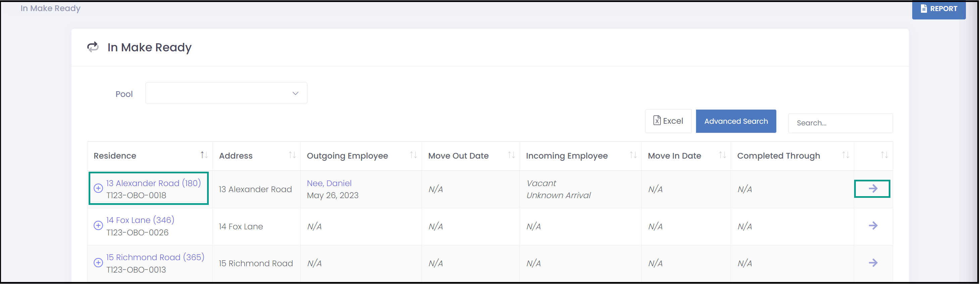The width and height of the screenshot is (980, 284).
Task: Click the Vacant incoming employee text
Action: 541,183
